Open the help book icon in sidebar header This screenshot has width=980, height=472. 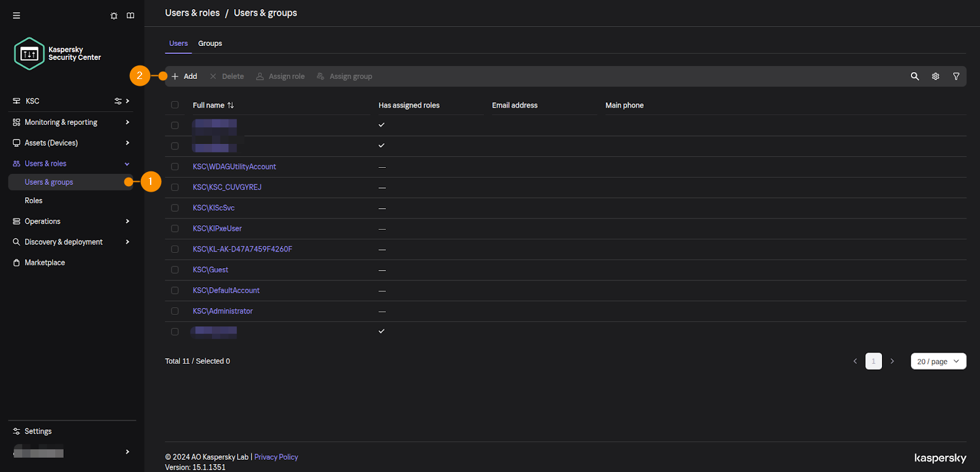pyautogui.click(x=130, y=16)
